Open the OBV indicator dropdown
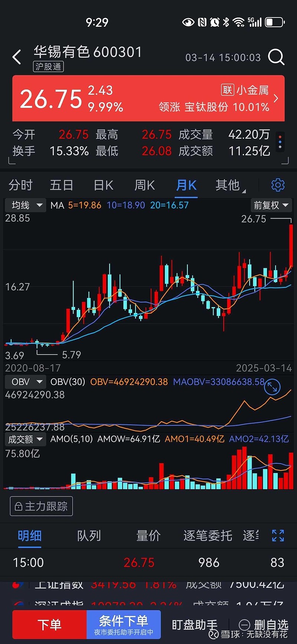 coord(25,382)
